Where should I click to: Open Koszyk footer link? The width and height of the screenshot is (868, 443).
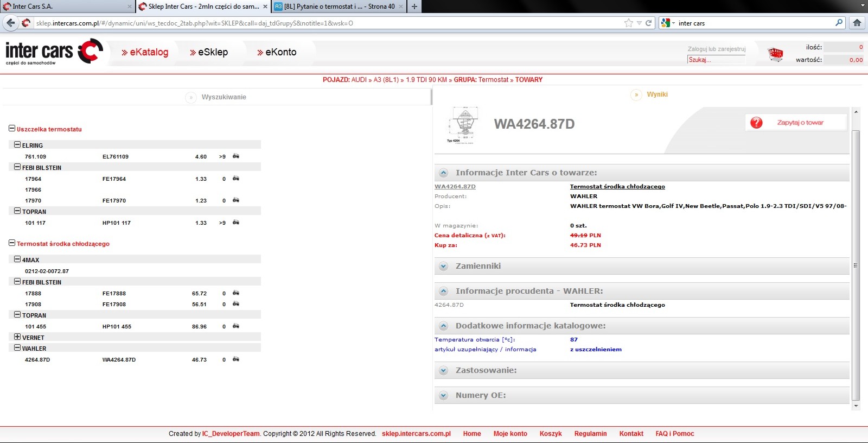(x=551, y=434)
